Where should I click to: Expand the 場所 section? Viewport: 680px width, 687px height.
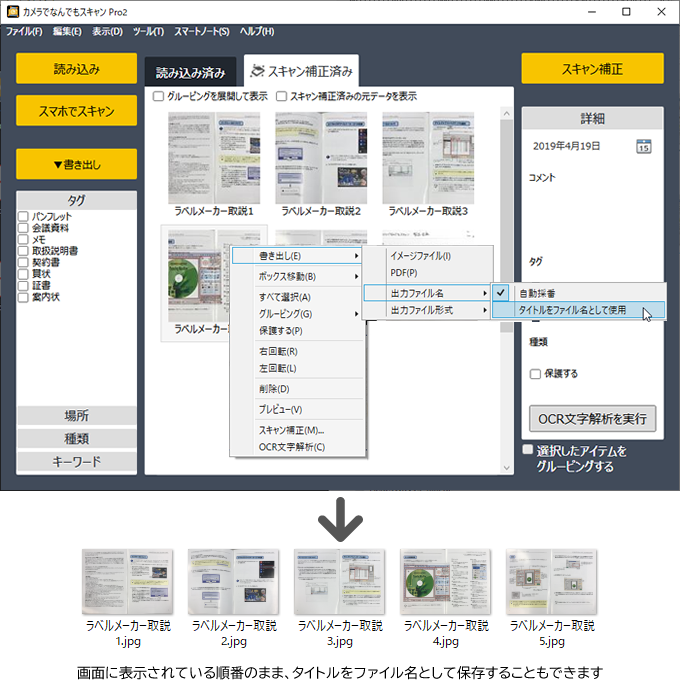(76, 416)
